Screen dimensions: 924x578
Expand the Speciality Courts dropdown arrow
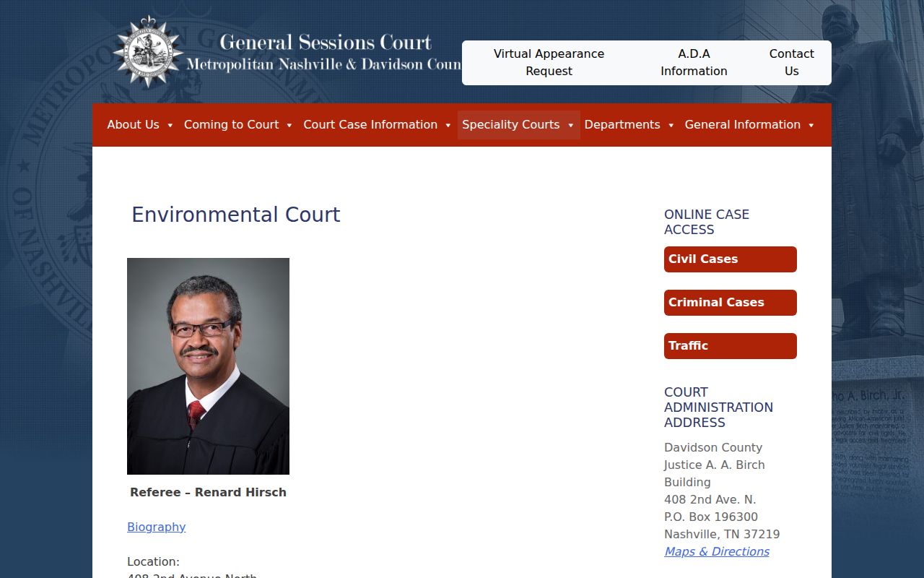[x=571, y=125]
